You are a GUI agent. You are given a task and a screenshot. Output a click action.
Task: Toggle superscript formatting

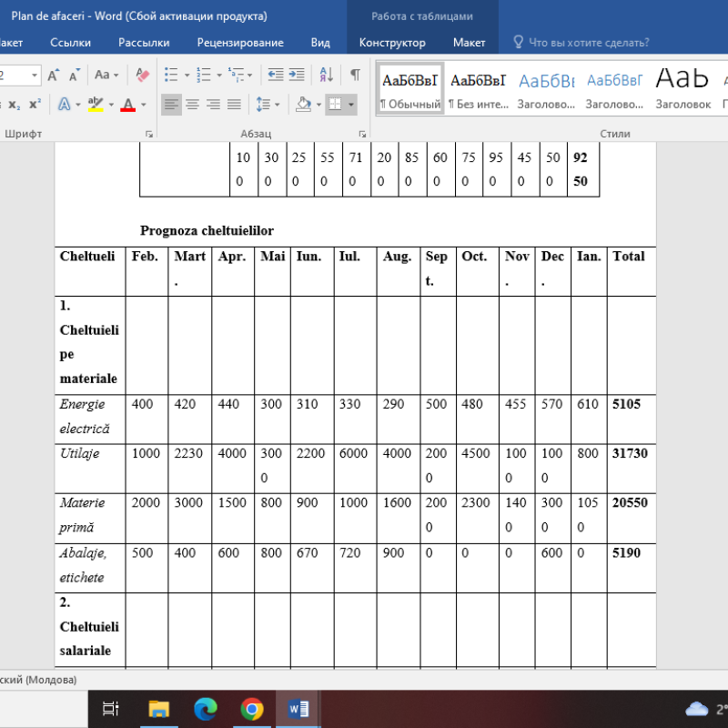click(x=34, y=104)
